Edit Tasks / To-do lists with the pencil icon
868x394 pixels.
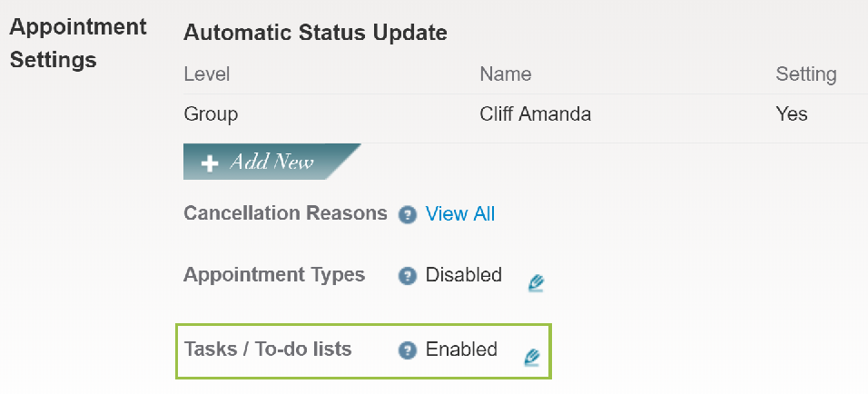[532, 357]
